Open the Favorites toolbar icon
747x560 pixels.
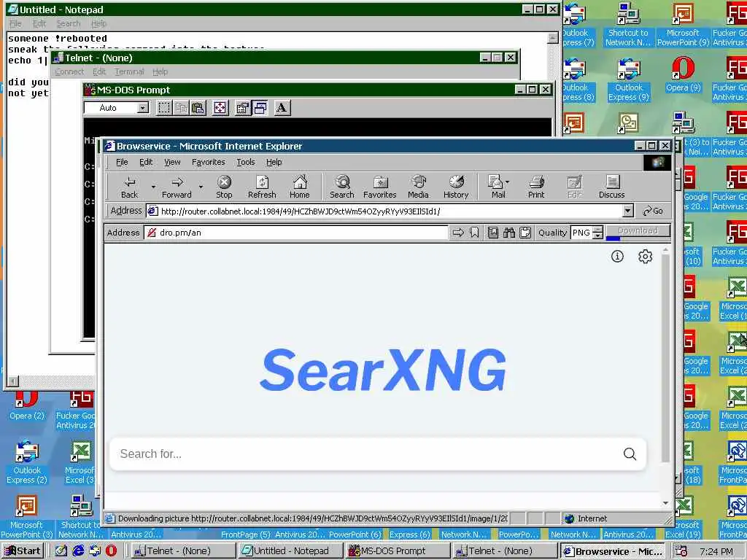coord(379,187)
